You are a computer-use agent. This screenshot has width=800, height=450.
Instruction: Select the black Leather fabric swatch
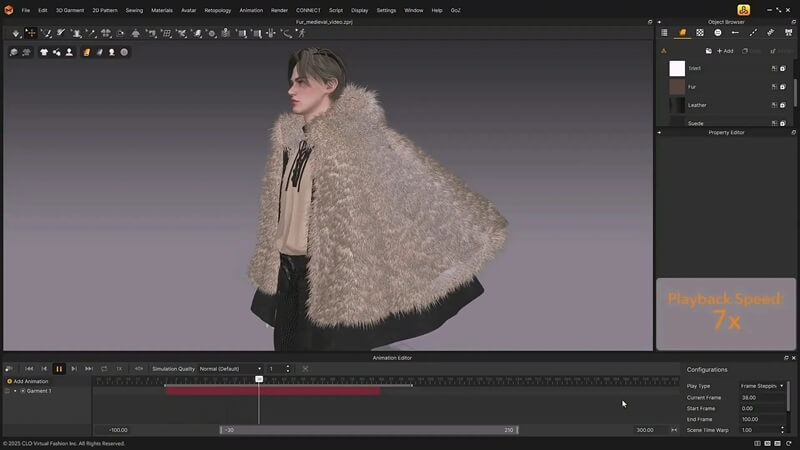point(677,105)
